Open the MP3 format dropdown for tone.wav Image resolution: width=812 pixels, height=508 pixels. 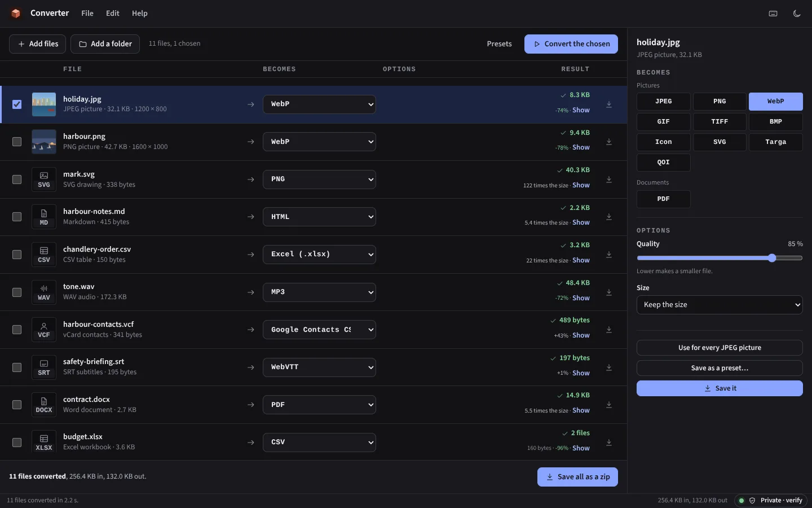click(319, 292)
